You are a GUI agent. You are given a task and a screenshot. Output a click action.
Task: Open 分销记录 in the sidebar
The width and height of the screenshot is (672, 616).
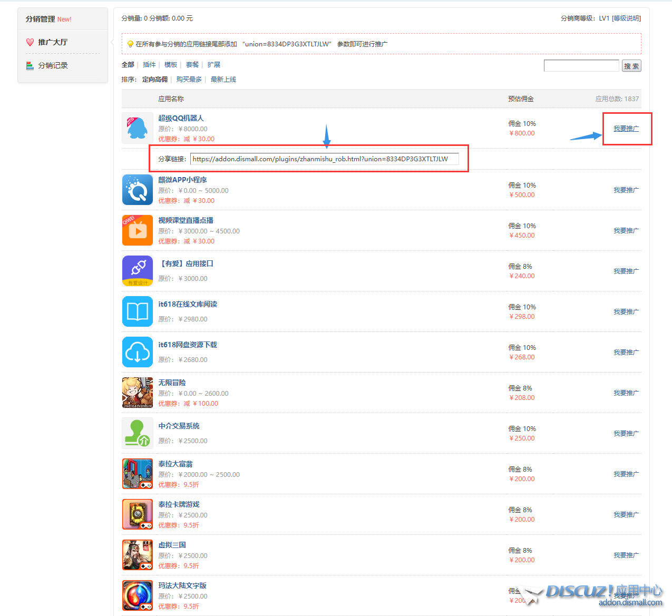click(x=53, y=65)
